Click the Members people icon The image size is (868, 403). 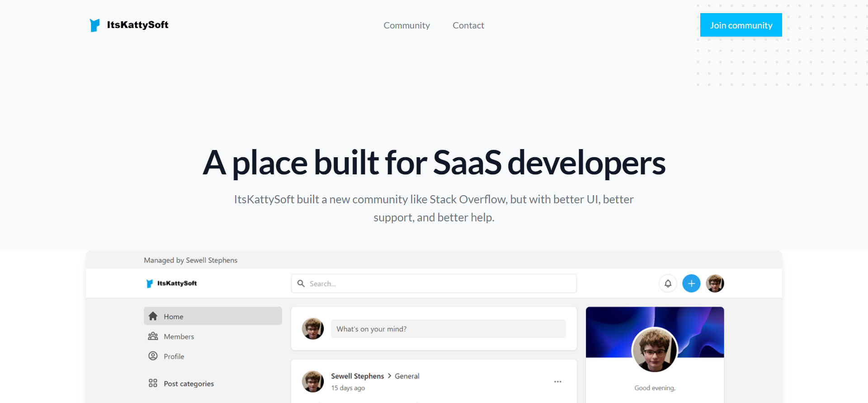pos(153,336)
